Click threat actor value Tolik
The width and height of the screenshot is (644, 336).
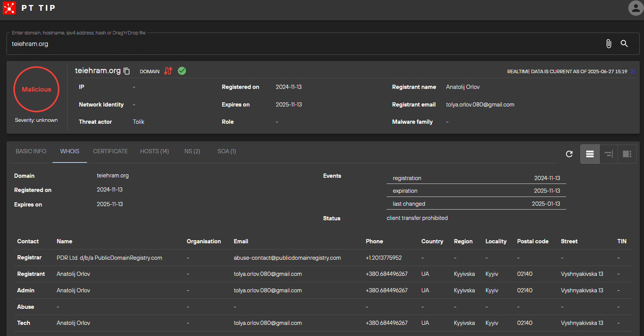point(138,122)
